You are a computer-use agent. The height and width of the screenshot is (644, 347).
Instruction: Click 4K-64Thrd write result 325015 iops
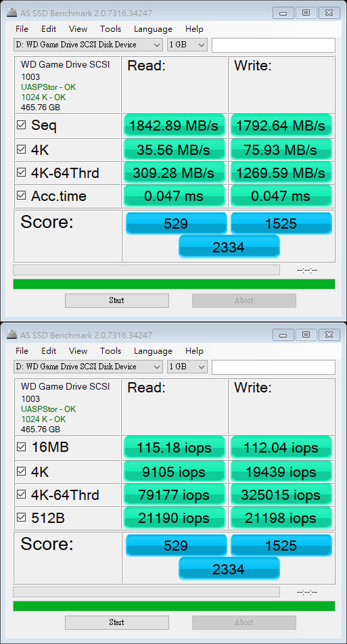pyautogui.click(x=281, y=495)
